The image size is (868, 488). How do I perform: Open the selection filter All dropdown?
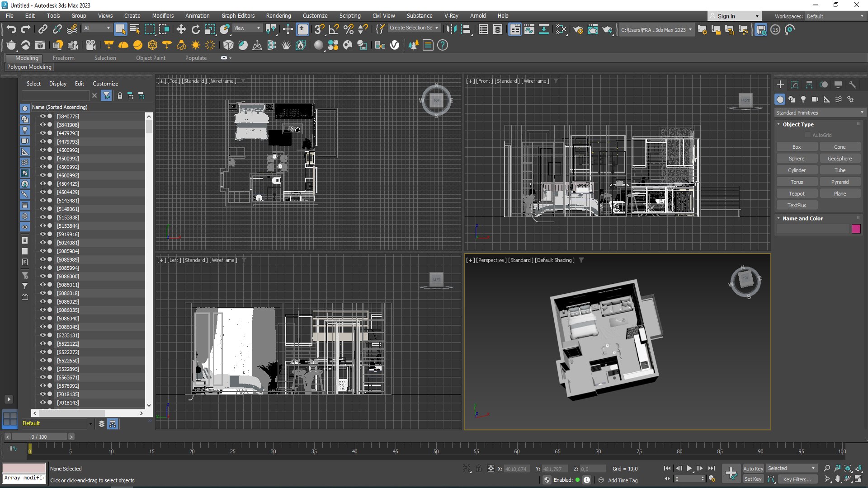97,28
